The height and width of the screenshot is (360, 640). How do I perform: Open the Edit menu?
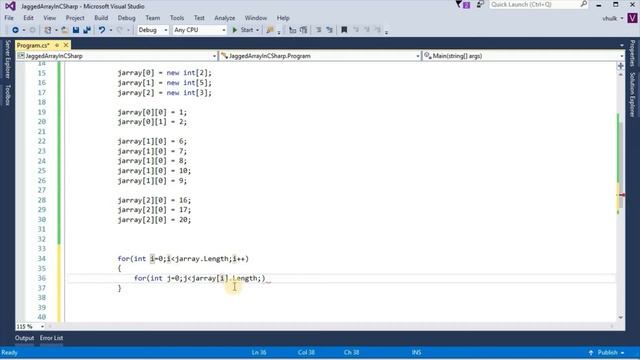coord(29,18)
